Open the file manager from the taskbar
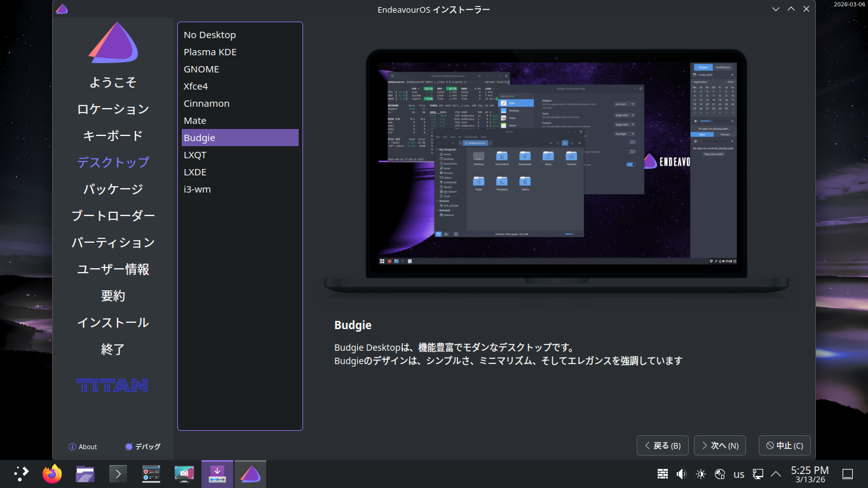868x488 pixels. point(85,474)
